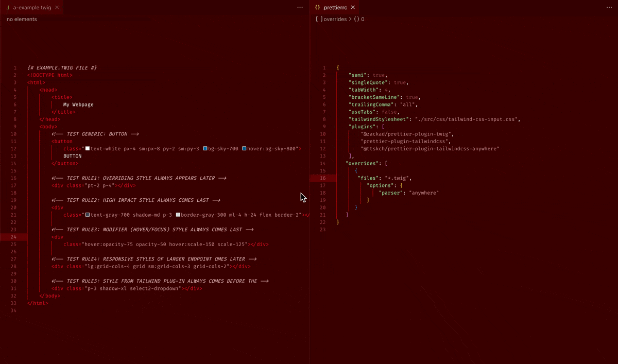
Task: Click highlighted line number 16 in .prettierrc
Action: click(323, 178)
